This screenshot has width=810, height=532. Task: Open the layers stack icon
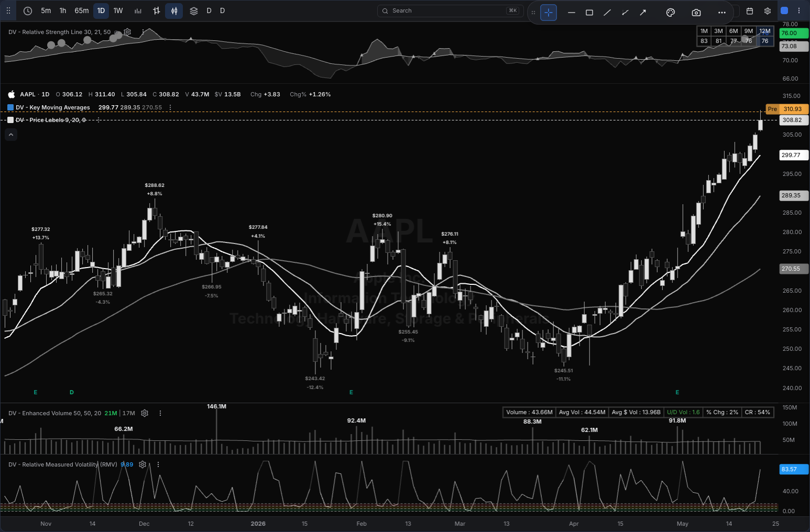pos(194,10)
